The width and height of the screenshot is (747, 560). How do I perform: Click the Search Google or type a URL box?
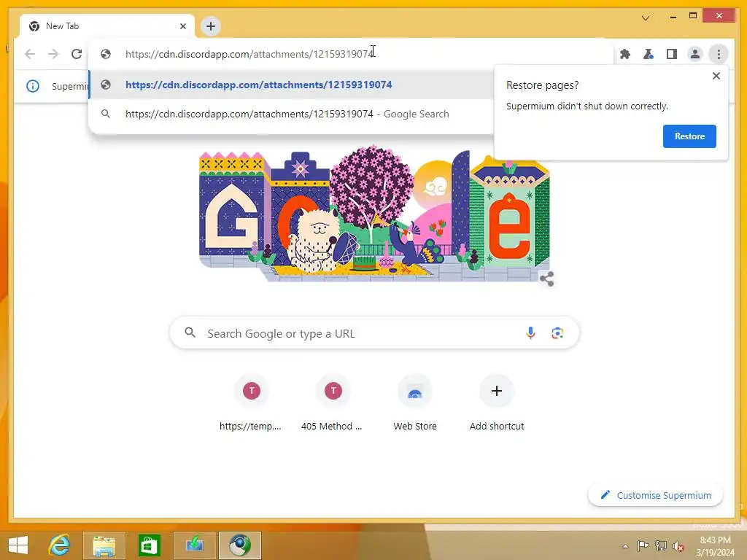374,332
